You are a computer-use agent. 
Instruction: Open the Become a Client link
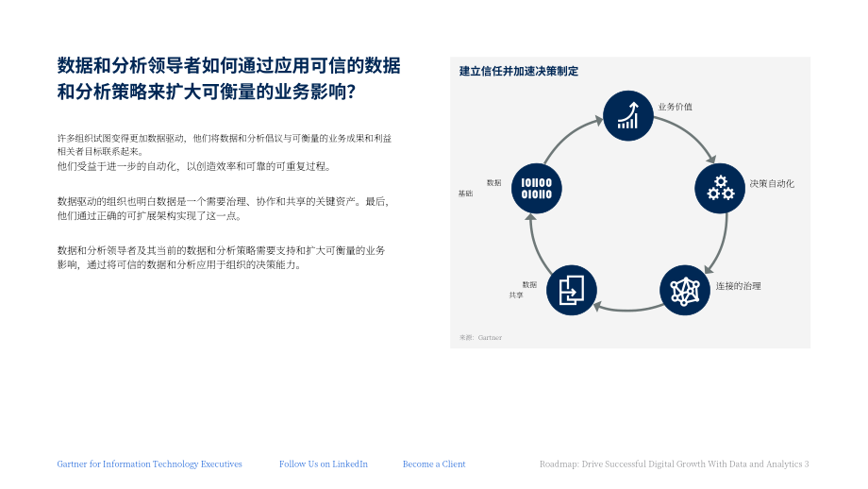pyautogui.click(x=434, y=464)
